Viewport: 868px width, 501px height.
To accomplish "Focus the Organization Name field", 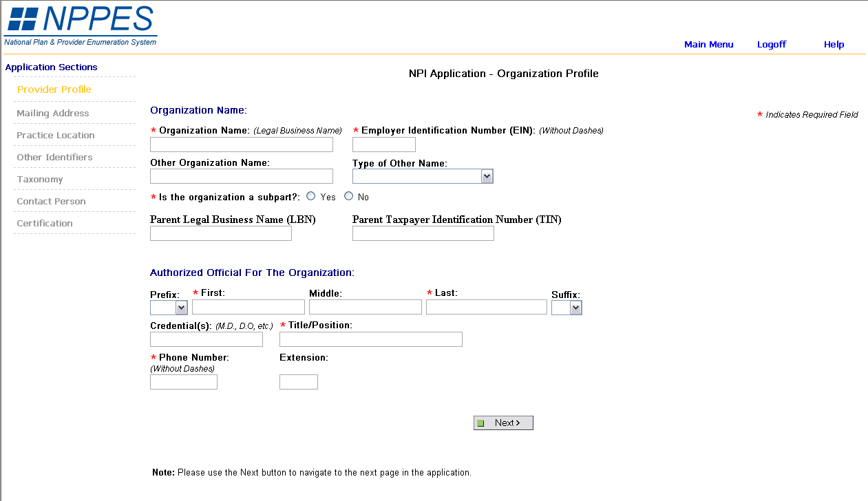I will coord(241,145).
